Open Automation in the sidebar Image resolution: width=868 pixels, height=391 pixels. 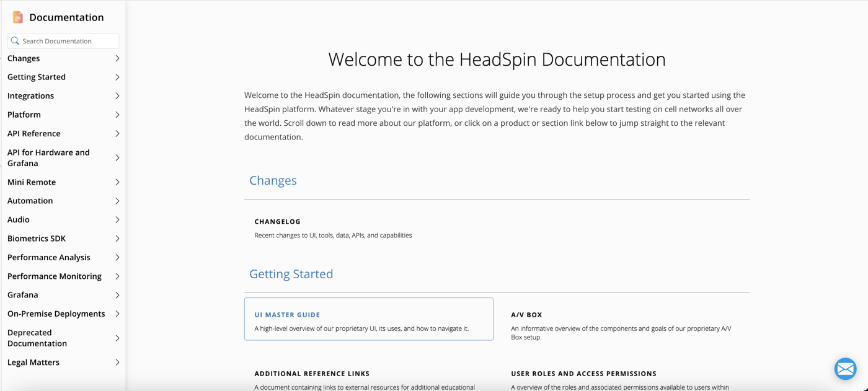click(x=30, y=201)
